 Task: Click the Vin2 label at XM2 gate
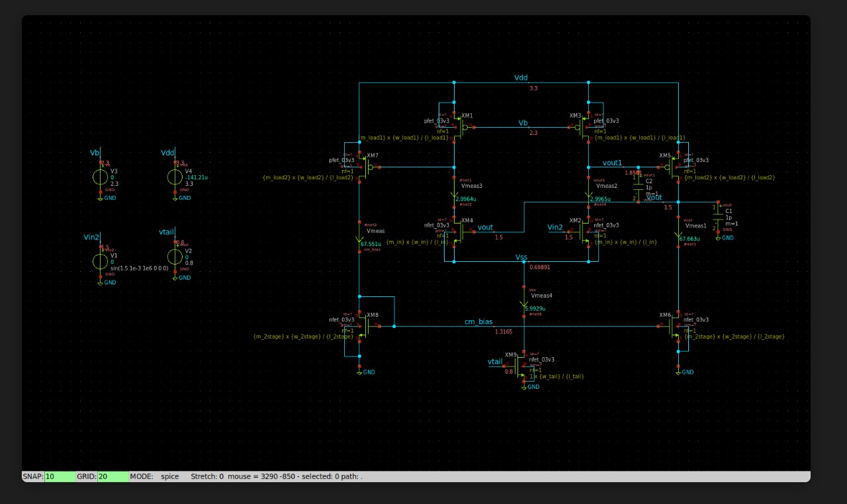555,228
